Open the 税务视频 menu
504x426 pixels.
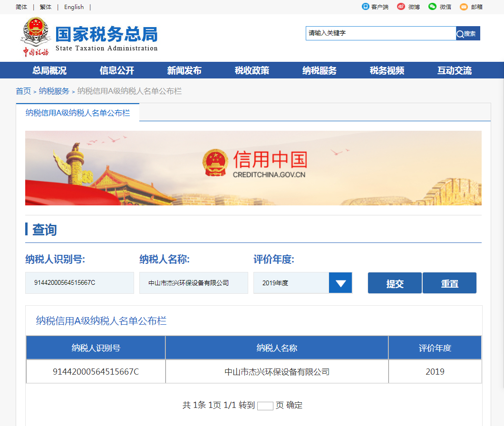pyautogui.click(x=387, y=70)
